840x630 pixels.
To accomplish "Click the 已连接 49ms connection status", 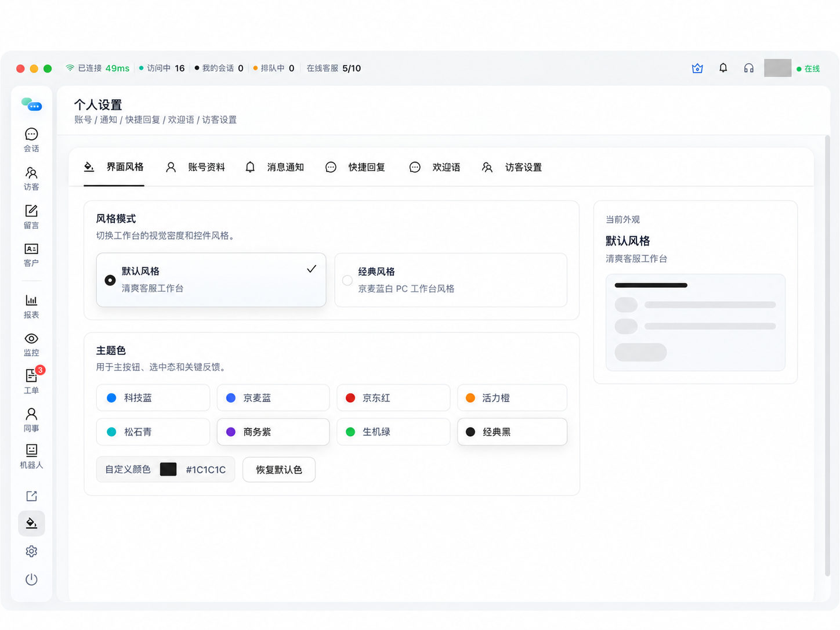I will (97, 68).
